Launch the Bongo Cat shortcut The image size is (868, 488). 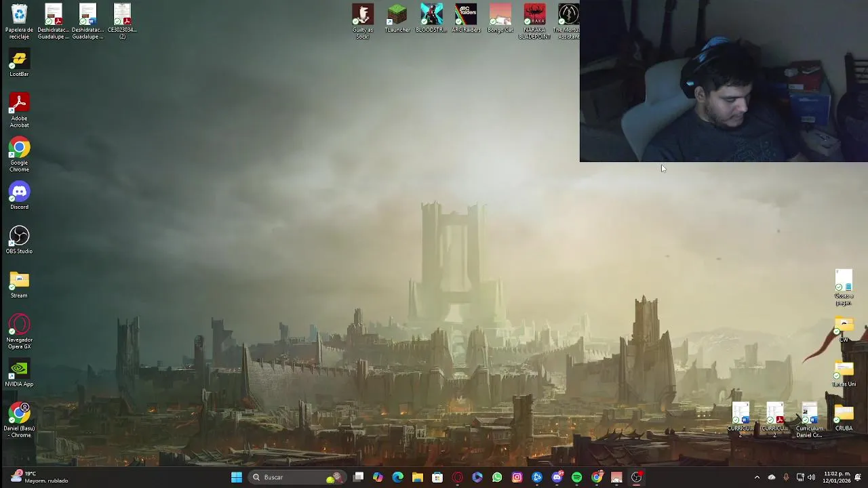click(500, 18)
